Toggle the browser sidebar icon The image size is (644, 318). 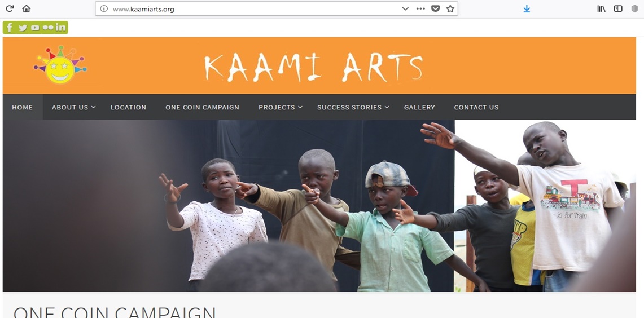[x=617, y=8]
